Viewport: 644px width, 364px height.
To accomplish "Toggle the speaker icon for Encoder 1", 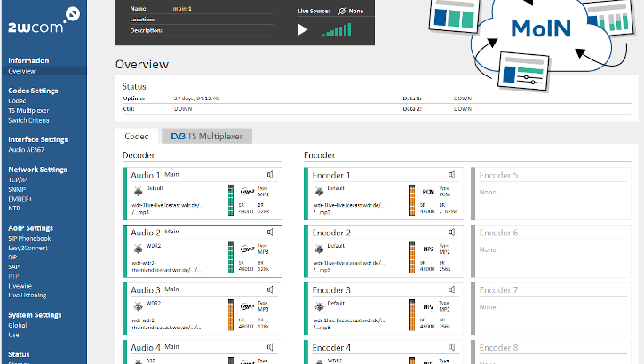I will (x=452, y=175).
